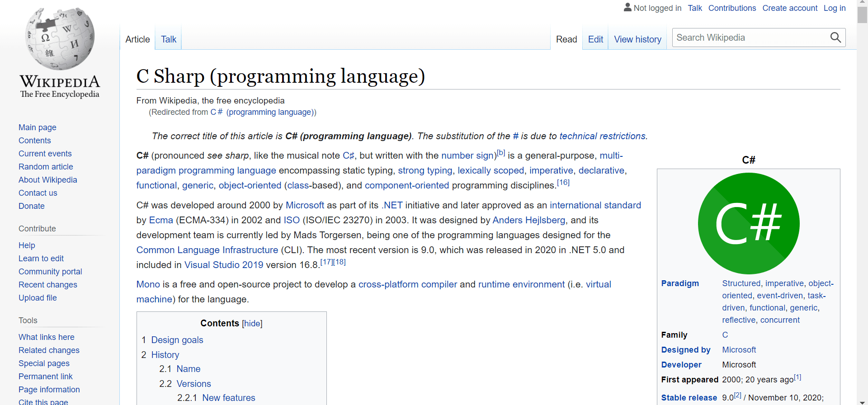Open the Talk tab next to Article
Screen dimensions: 868x405
[x=169, y=39]
